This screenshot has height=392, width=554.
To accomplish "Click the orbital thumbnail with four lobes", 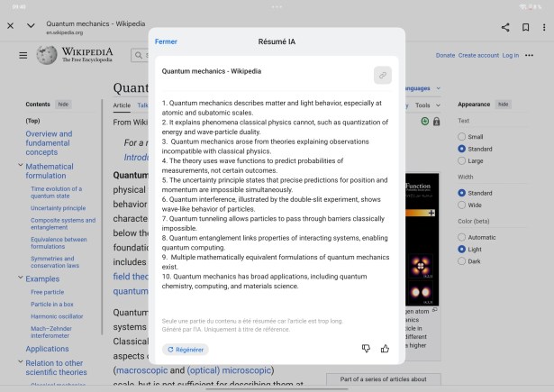I will pos(421,266).
